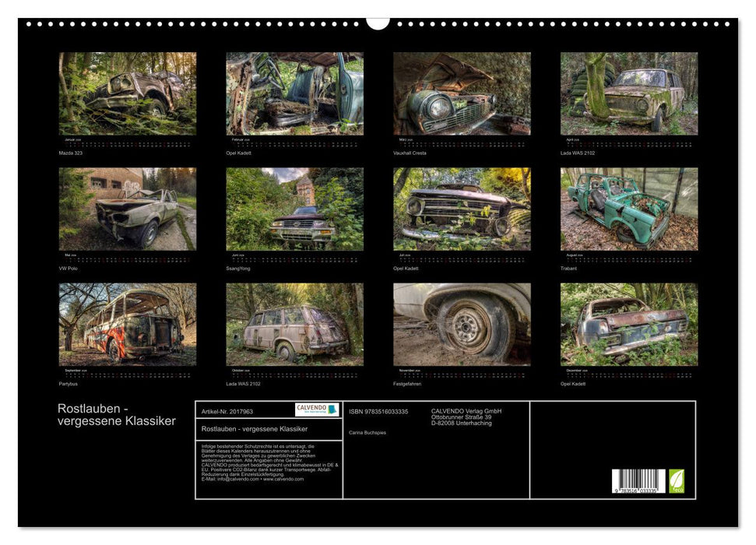Open the turquoise Trabant photo
This screenshot has width=756, height=545.
[x=629, y=209]
